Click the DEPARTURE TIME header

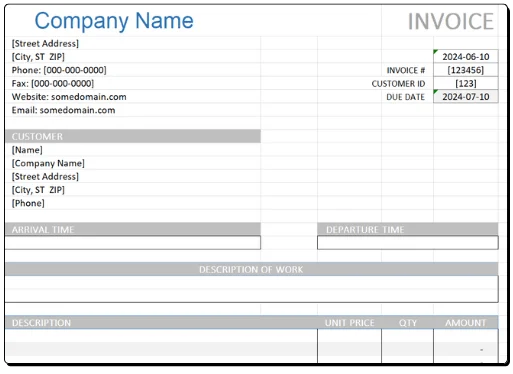click(408, 229)
